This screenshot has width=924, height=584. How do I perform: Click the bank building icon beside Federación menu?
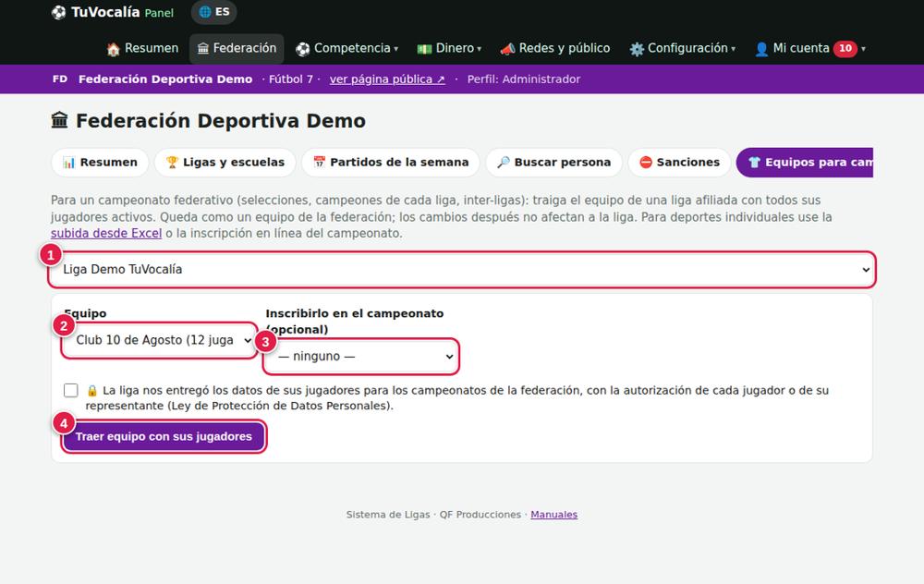pyautogui.click(x=203, y=48)
